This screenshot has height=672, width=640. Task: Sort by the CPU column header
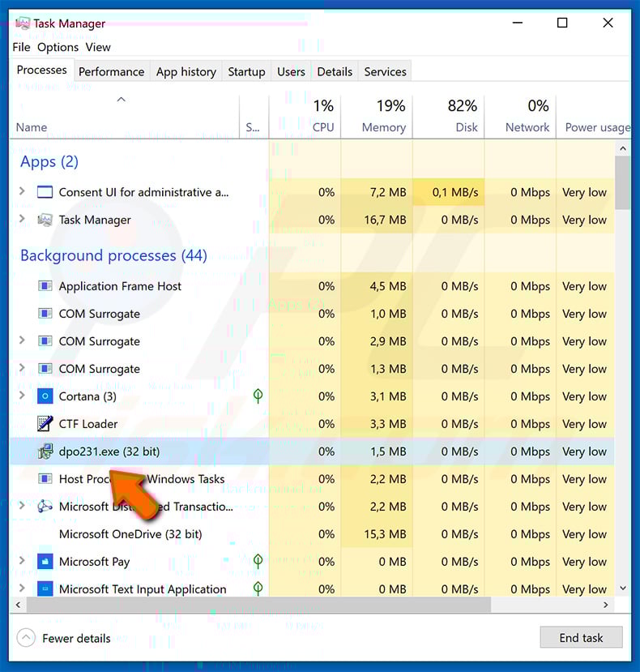point(305,117)
